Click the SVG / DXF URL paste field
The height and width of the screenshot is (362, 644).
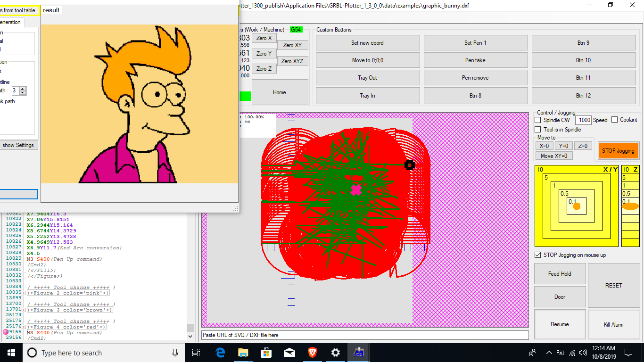point(365,335)
